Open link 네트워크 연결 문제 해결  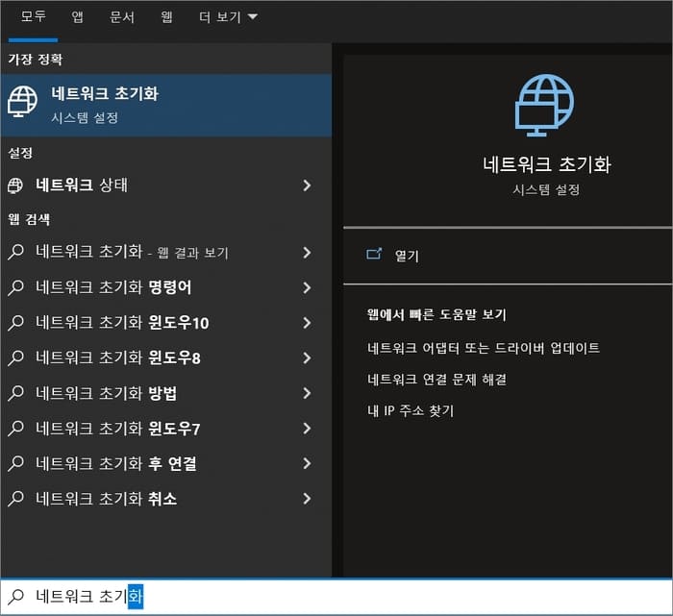[436, 380]
